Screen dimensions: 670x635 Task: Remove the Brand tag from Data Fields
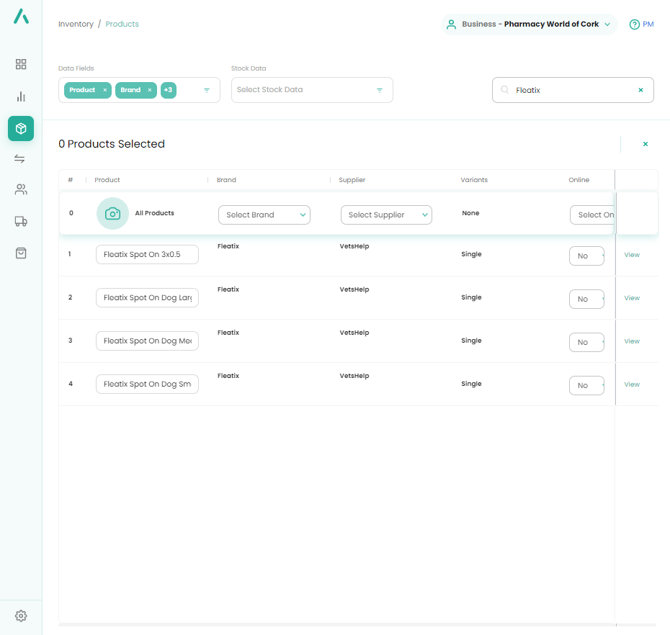coord(150,90)
